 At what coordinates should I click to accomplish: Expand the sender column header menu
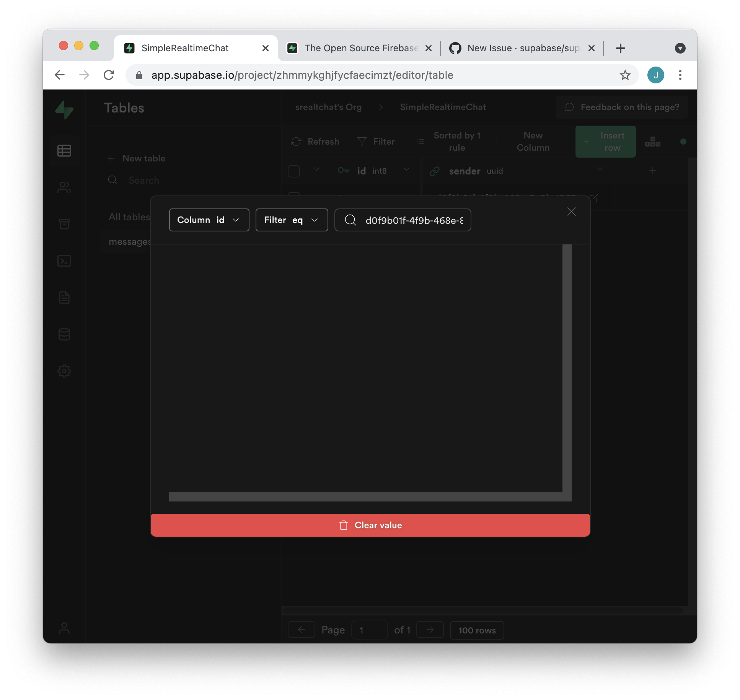600,169
